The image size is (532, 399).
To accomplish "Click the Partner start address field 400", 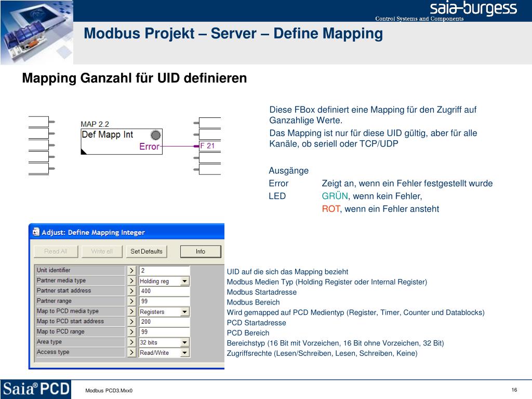I will pyautogui.click(x=164, y=291).
